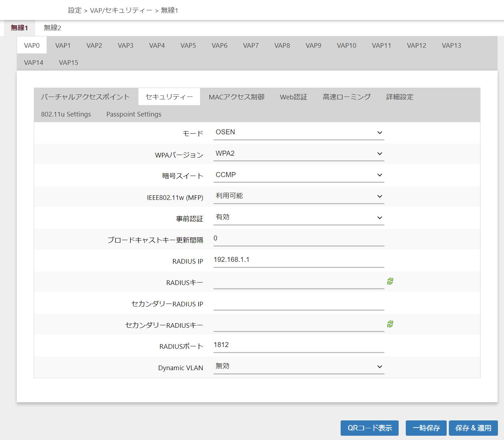
Task: Switch to the 無線2 tab
Action: [x=52, y=28]
